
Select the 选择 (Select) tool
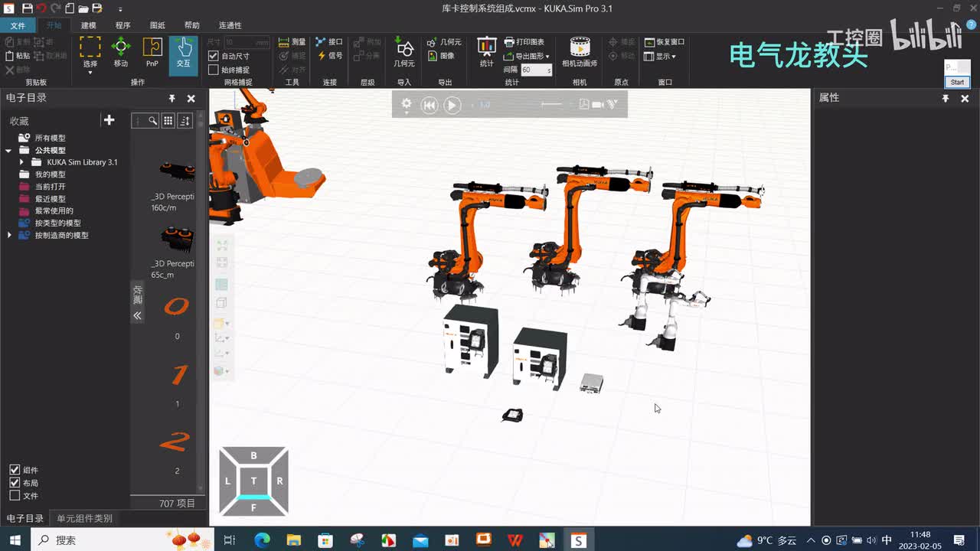(90, 52)
